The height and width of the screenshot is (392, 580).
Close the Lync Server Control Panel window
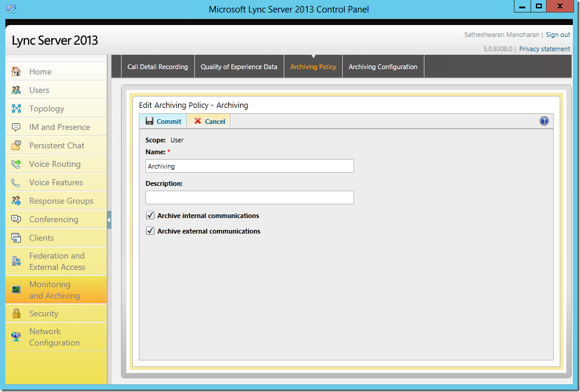[x=560, y=7]
